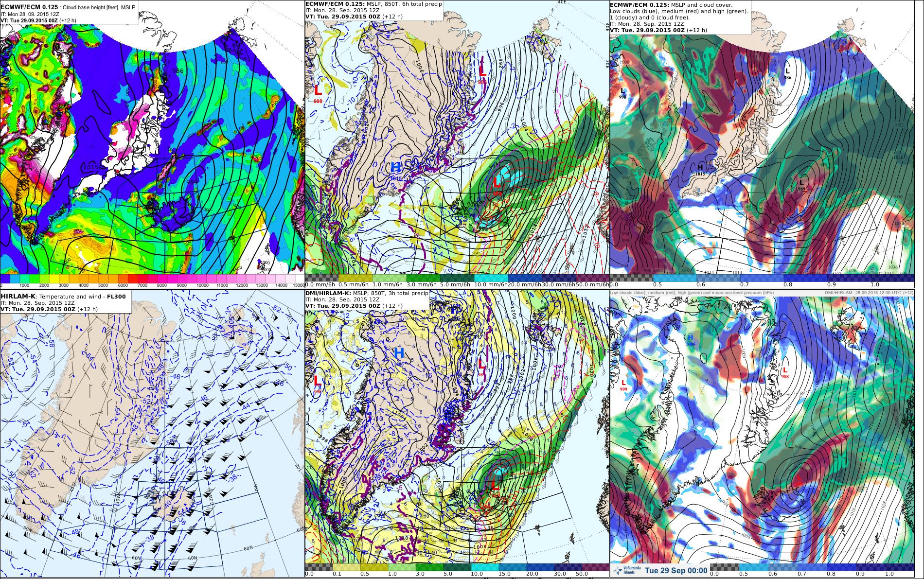Select the '0.8' label on the ECMWF cloud cover legend
Image resolution: width=924 pixels, height=579 pixels.
click(788, 284)
